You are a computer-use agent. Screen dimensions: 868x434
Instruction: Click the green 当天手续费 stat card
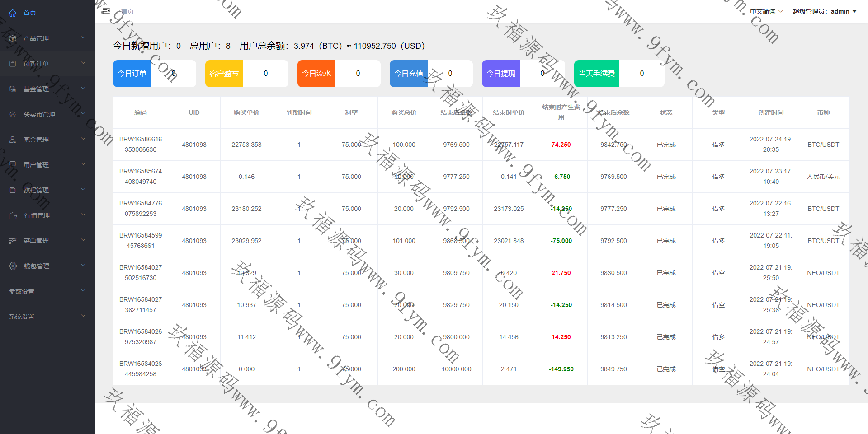point(597,74)
